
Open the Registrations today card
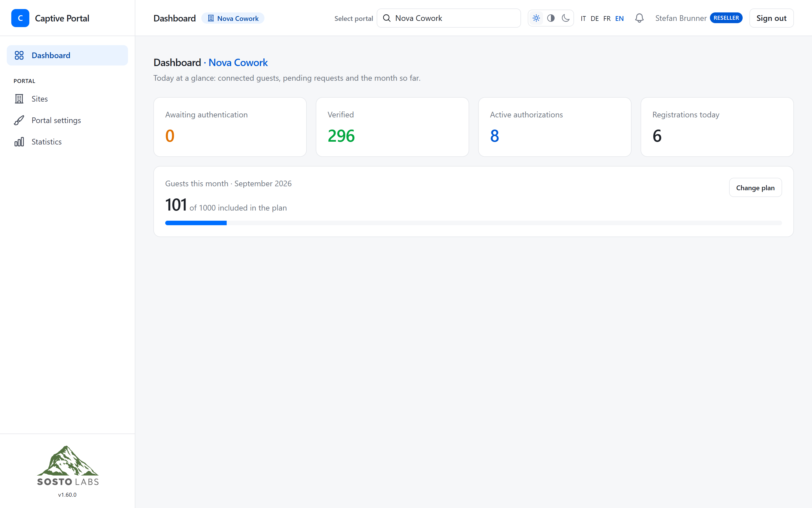click(x=717, y=127)
